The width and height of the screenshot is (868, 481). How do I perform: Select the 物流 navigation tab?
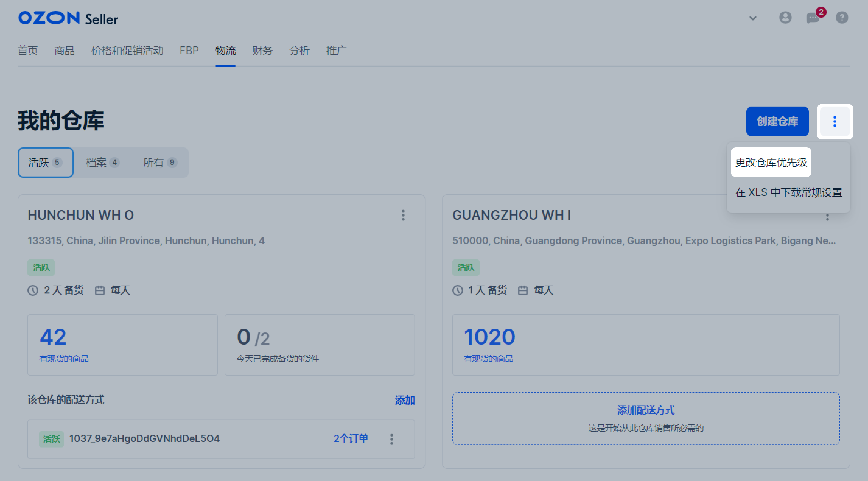tap(225, 51)
